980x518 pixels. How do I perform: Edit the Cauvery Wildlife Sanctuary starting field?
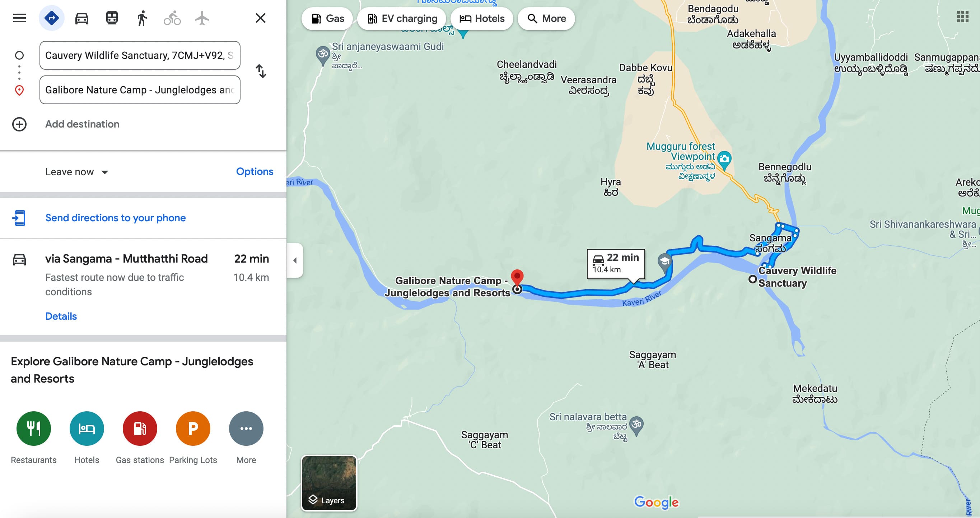(140, 56)
